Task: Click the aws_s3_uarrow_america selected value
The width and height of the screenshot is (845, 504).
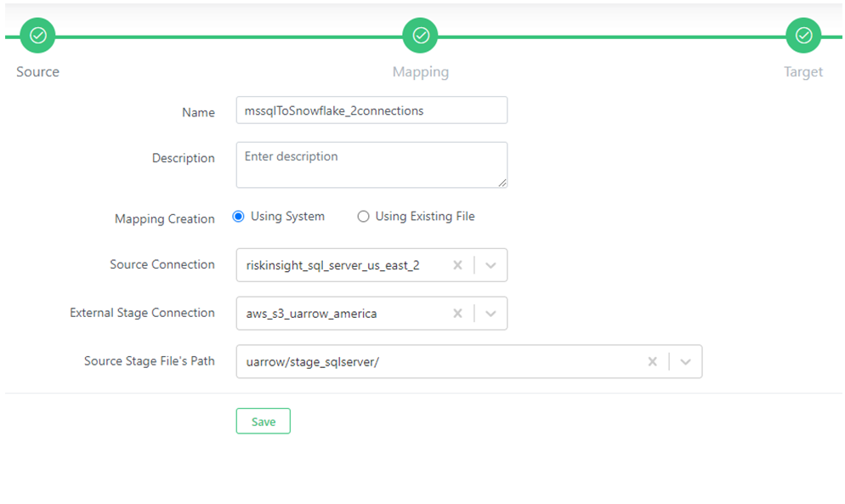Action: point(311,314)
